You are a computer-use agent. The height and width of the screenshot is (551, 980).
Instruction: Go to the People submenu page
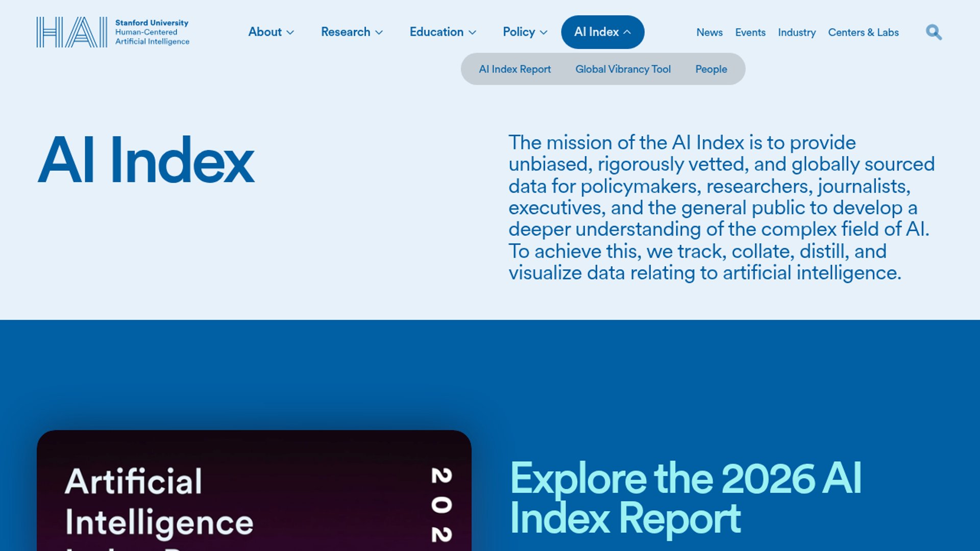point(711,69)
